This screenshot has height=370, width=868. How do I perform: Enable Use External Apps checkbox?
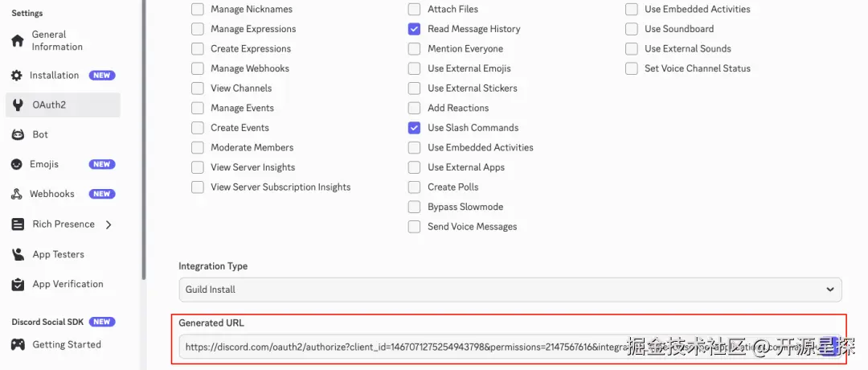click(x=414, y=167)
